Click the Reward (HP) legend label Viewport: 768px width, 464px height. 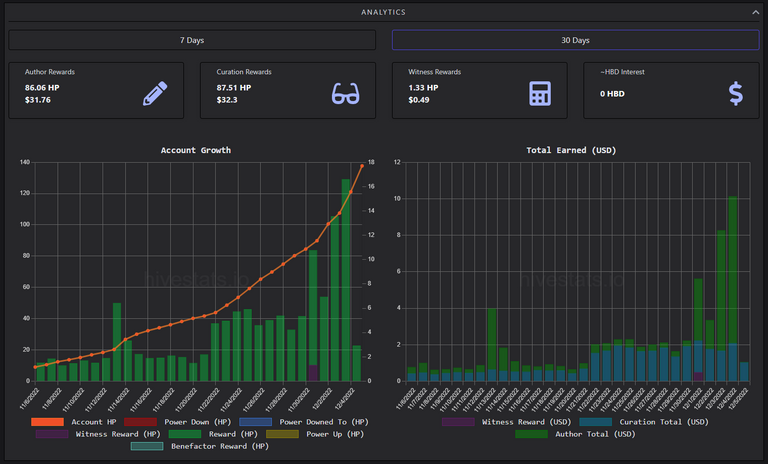point(233,434)
